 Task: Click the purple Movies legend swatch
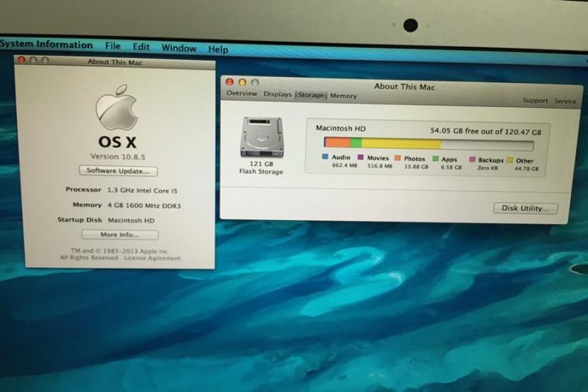(x=360, y=157)
